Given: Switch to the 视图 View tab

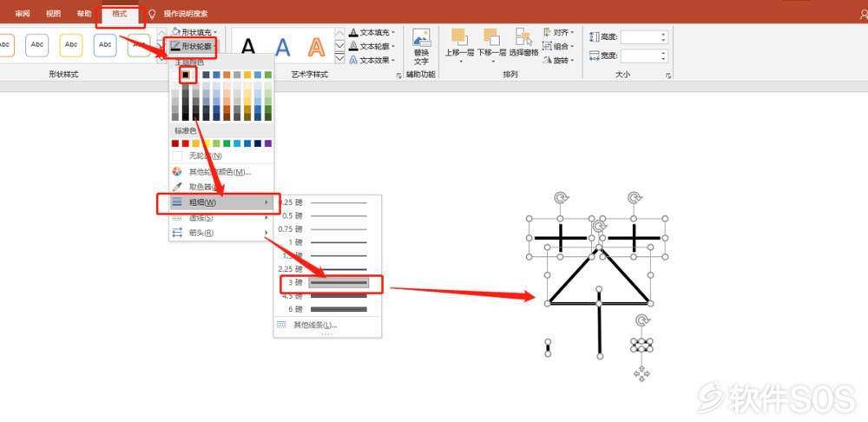Looking at the screenshot, I should pyautogui.click(x=54, y=14).
